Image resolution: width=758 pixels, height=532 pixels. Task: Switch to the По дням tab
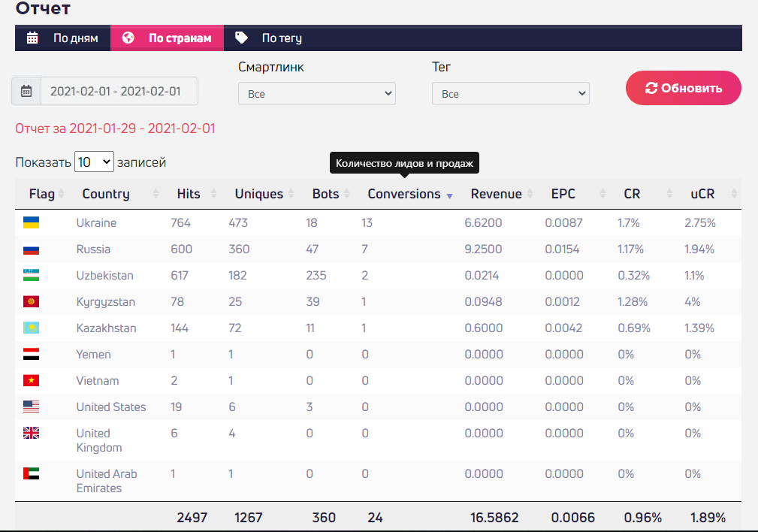63,38
